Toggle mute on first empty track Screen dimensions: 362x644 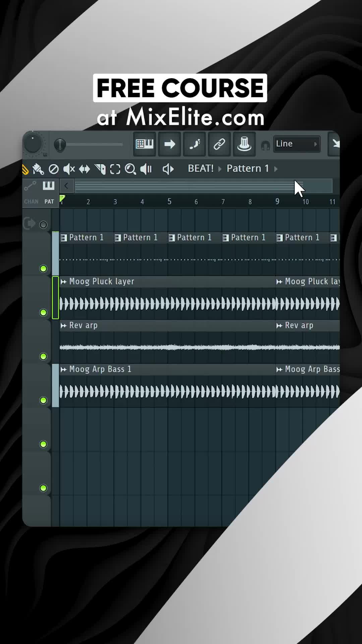[x=43, y=444]
